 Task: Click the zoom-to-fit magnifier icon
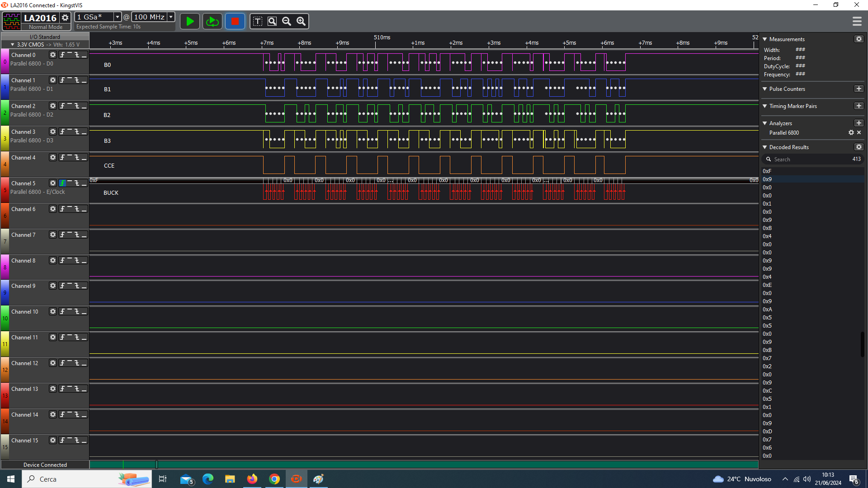click(x=272, y=21)
